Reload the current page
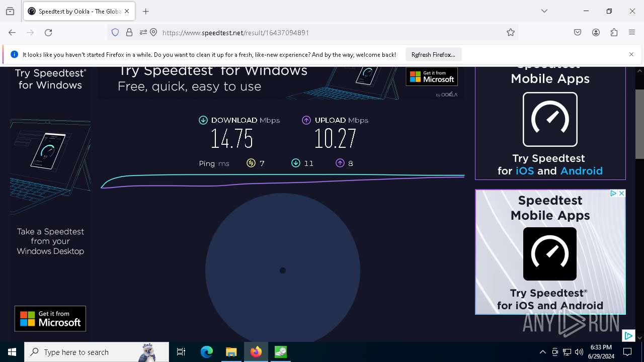 click(x=48, y=33)
